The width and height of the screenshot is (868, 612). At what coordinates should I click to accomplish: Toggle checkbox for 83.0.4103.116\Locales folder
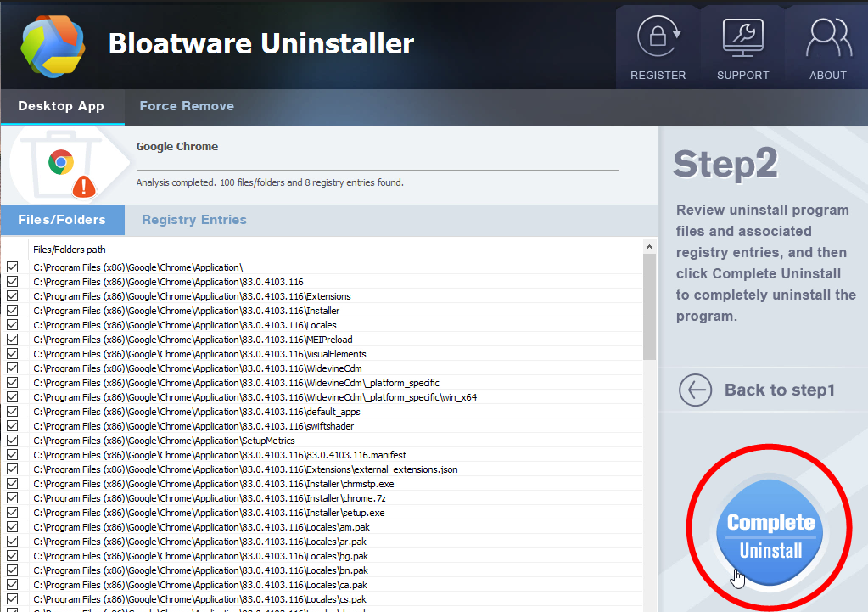pyautogui.click(x=12, y=325)
